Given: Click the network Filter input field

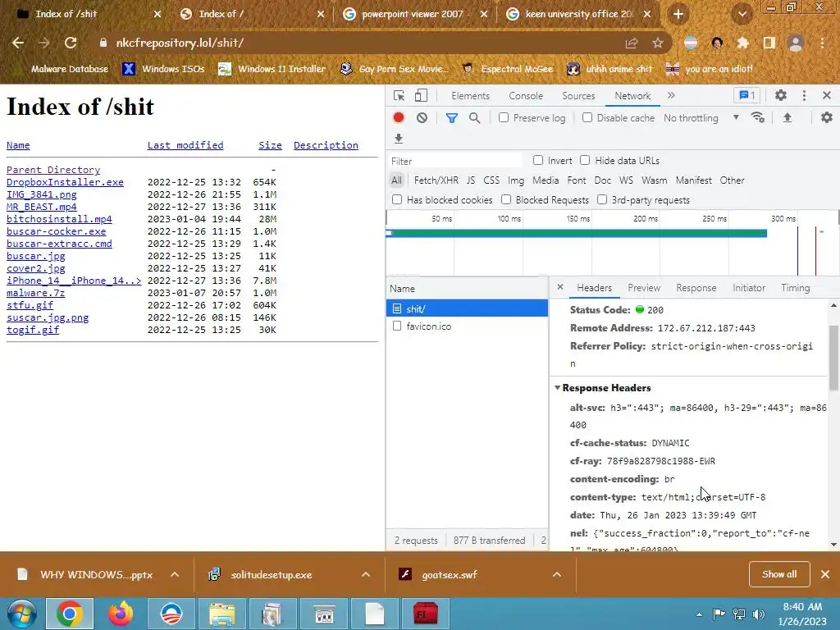Looking at the screenshot, I should click(455, 161).
